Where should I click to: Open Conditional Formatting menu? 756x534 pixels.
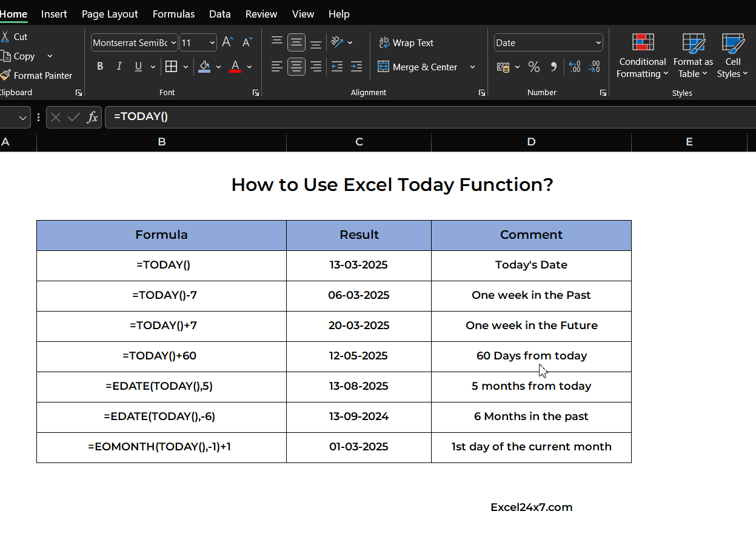coord(643,56)
